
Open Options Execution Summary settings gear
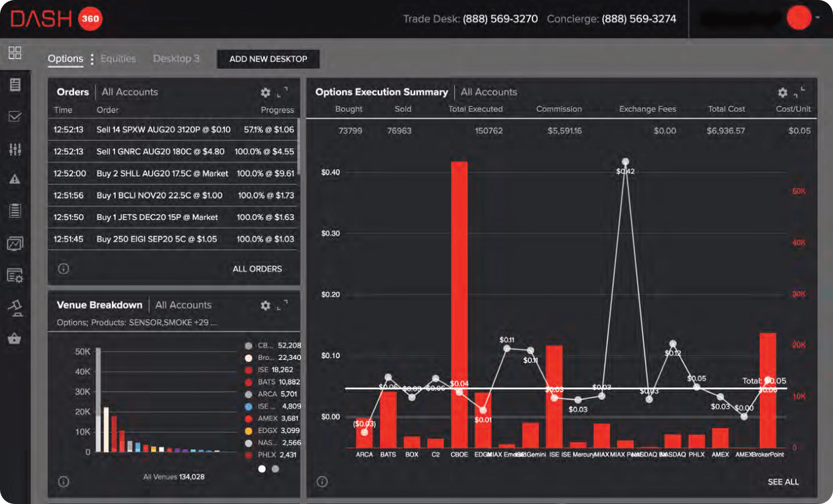click(x=782, y=93)
